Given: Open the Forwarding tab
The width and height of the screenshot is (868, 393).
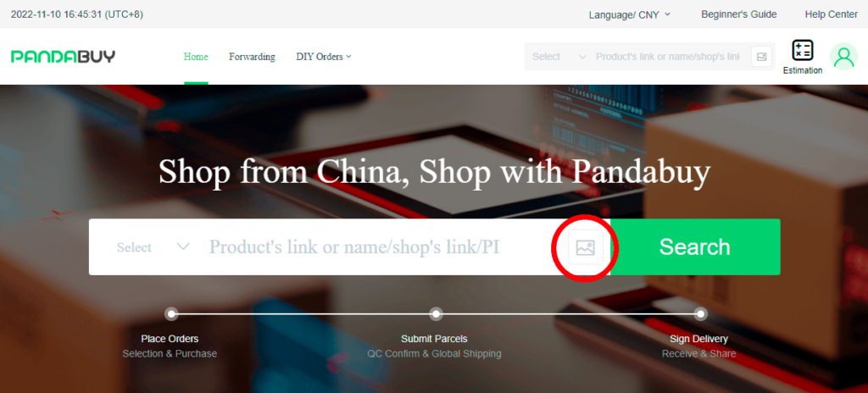Looking at the screenshot, I should point(252,57).
